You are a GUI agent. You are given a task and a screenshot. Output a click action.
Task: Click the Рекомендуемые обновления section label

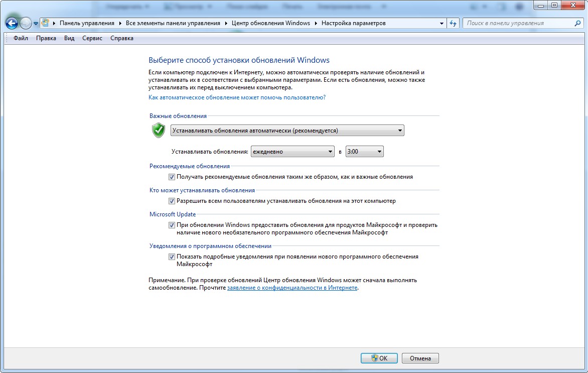tap(189, 166)
